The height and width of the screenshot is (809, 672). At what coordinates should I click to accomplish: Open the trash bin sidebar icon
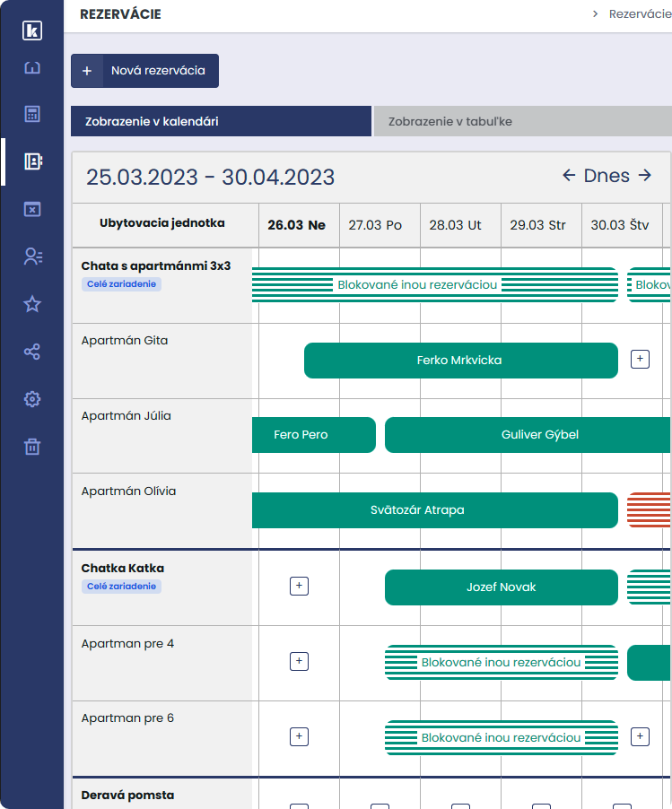(x=32, y=447)
